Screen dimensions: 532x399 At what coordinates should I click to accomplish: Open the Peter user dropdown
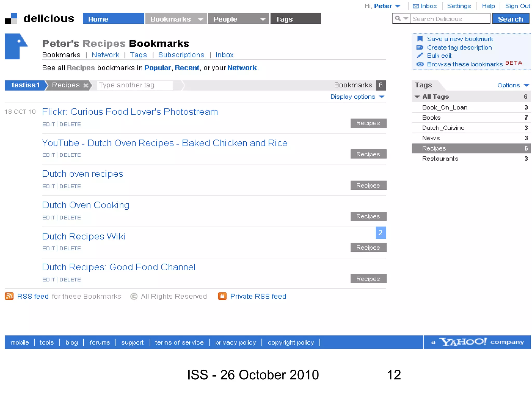click(398, 6)
